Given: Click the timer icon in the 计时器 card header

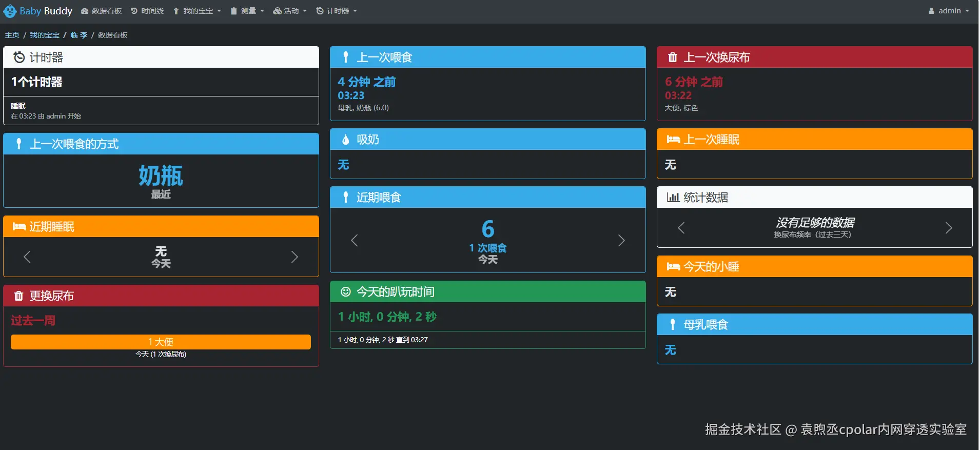Looking at the screenshot, I should pyautogui.click(x=19, y=57).
